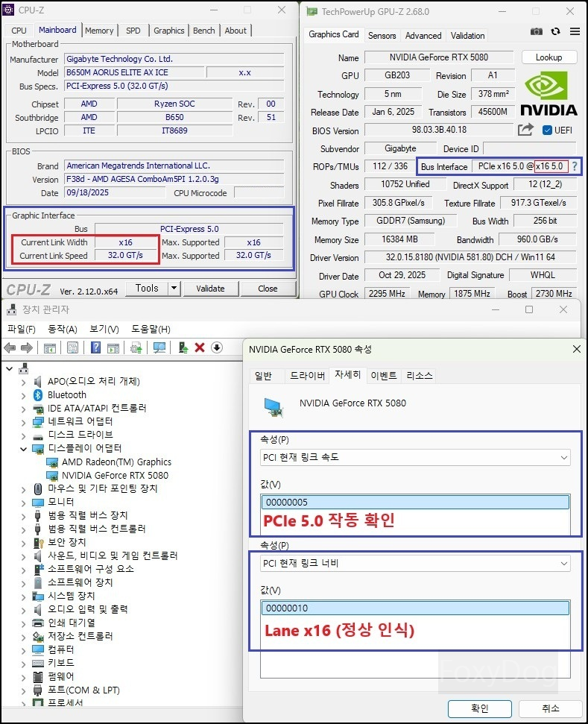588x724 pixels.
Task: Click the Device Manager back arrow icon
Action: [10, 347]
